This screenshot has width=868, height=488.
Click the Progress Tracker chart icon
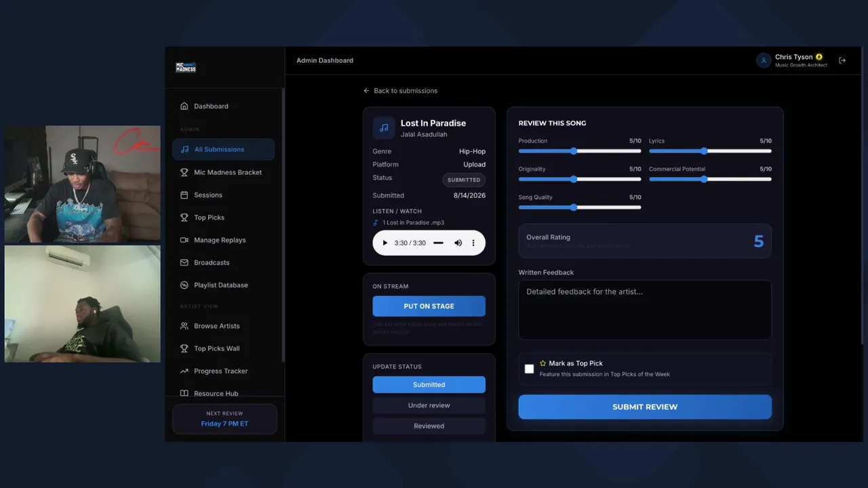pos(184,371)
